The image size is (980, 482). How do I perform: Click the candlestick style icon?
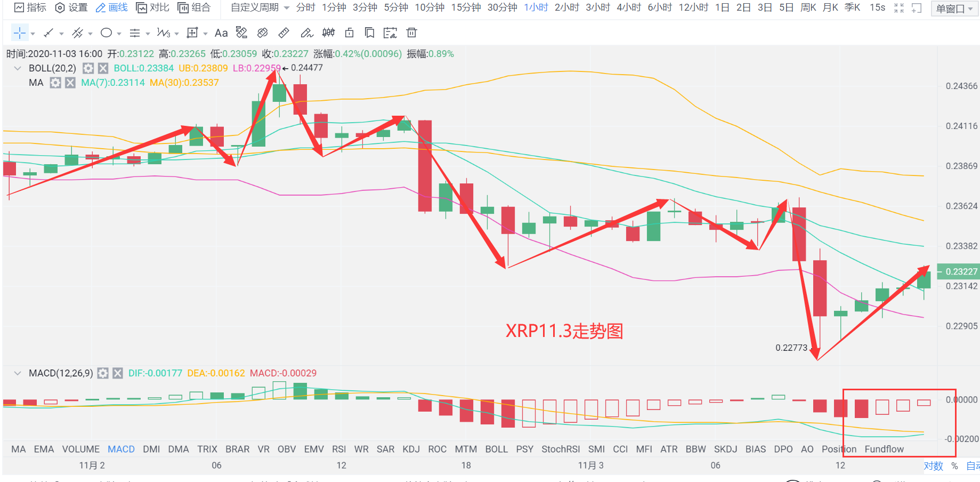click(328, 33)
